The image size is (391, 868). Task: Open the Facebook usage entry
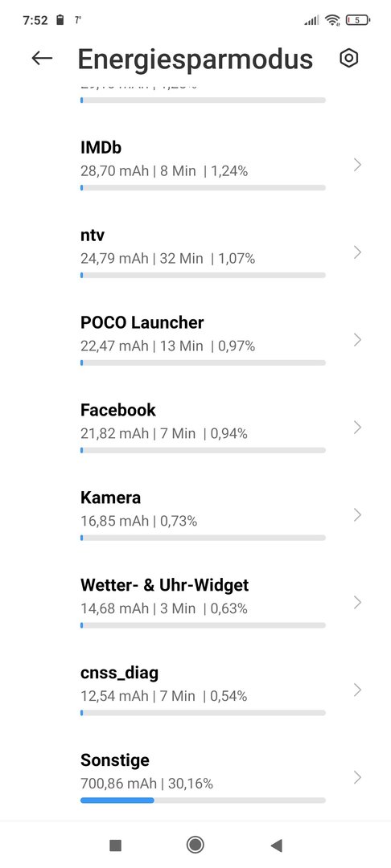click(195, 428)
